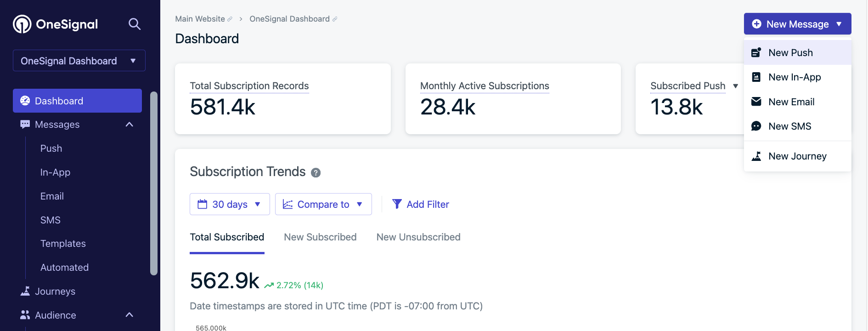Image resolution: width=868 pixels, height=331 pixels.
Task: Click the 581.4k value
Action: (223, 107)
